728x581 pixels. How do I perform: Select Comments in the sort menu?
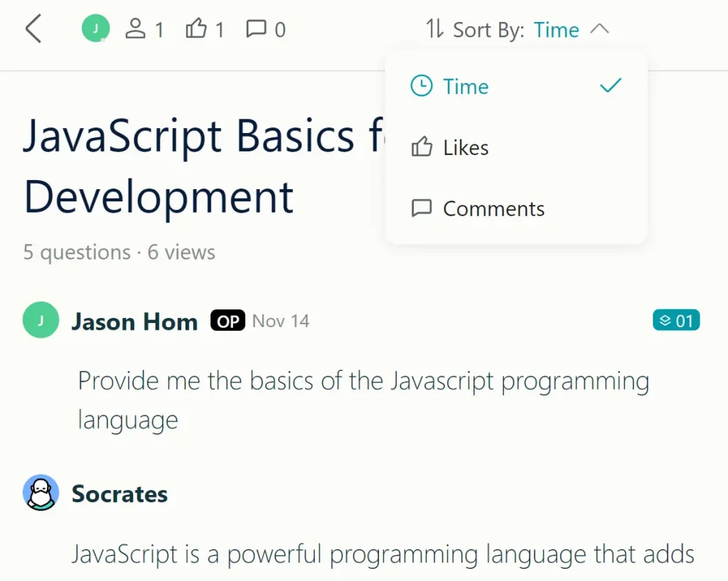[493, 208]
